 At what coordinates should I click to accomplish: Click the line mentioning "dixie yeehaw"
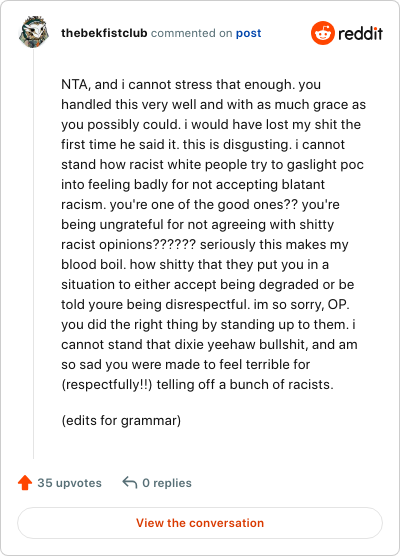click(x=209, y=345)
